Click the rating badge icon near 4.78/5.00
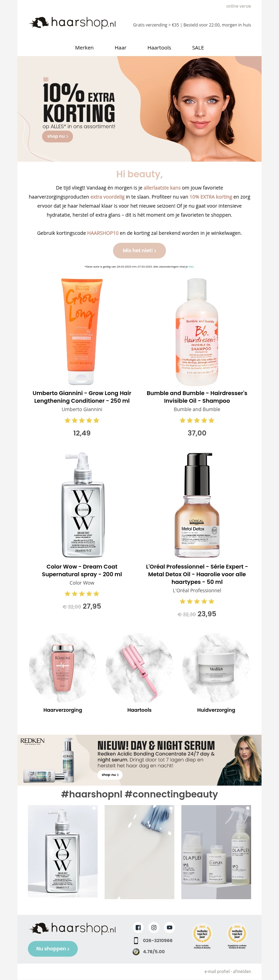Viewport: 279px width, 980px height. click(x=136, y=951)
